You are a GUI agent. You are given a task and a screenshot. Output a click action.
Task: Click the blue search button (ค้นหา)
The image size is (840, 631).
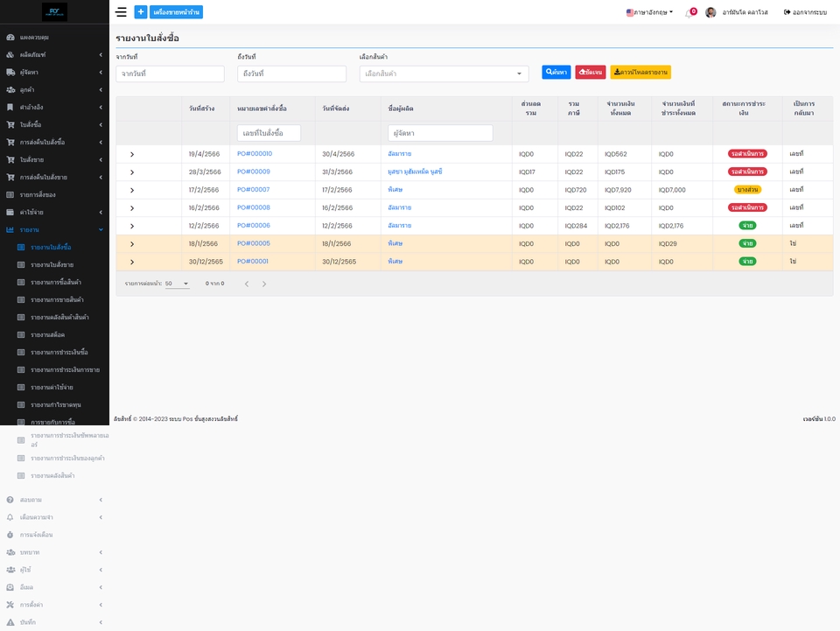[556, 72]
